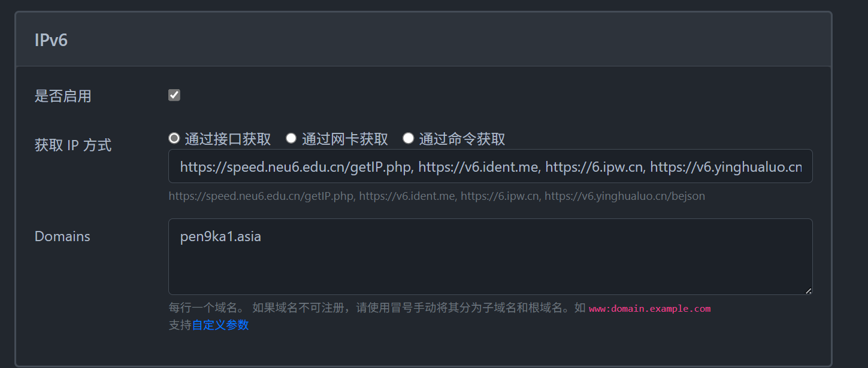Screen dimensions: 868x368
Task: Click the gray URL hint text below input
Action: tap(437, 196)
